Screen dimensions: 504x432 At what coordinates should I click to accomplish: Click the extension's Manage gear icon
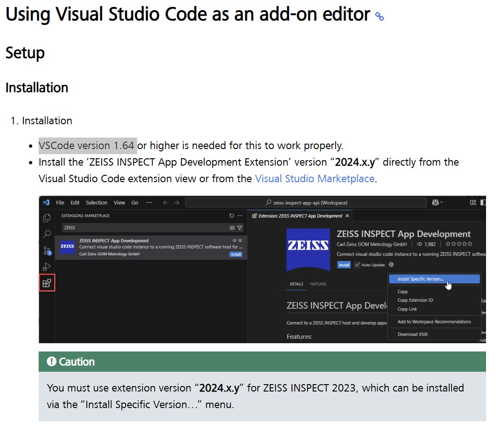point(391,265)
